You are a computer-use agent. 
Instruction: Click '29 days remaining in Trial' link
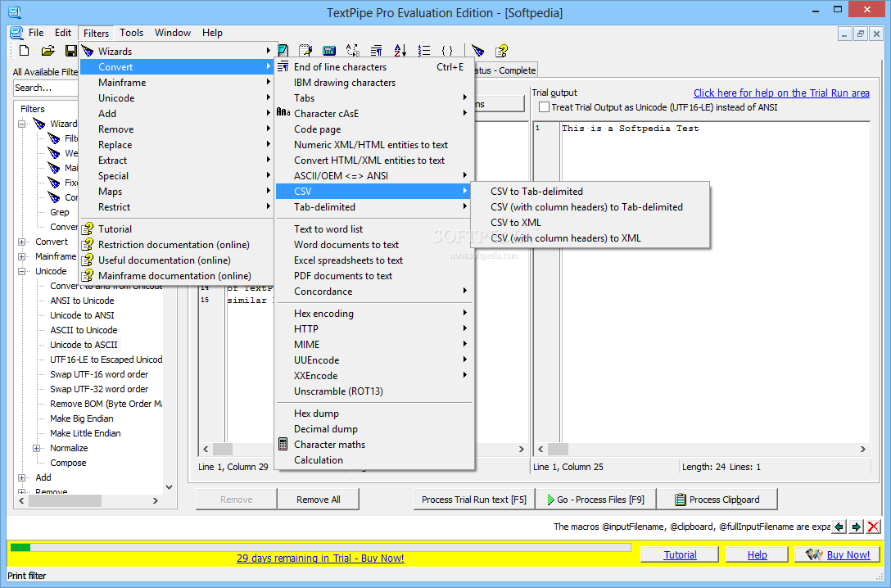point(320,558)
